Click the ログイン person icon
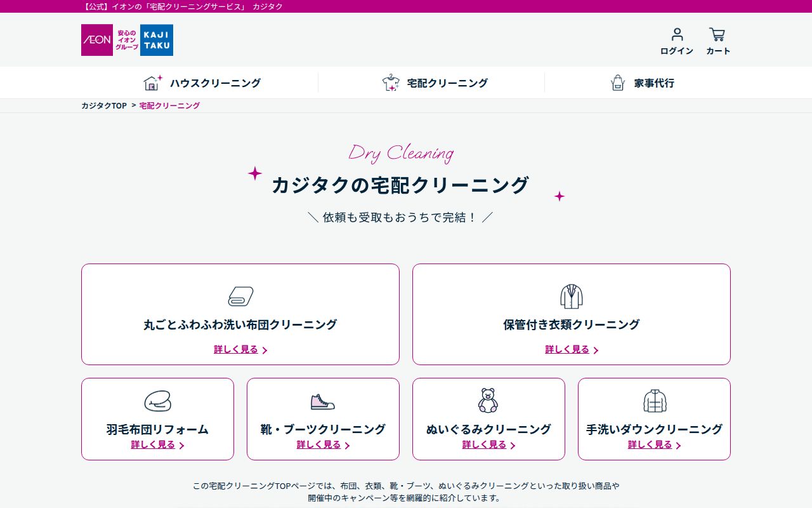This screenshot has height=508, width=812. 676,34
